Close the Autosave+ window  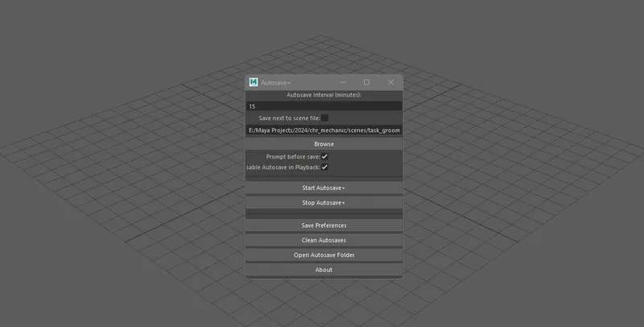click(x=390, y=82)
